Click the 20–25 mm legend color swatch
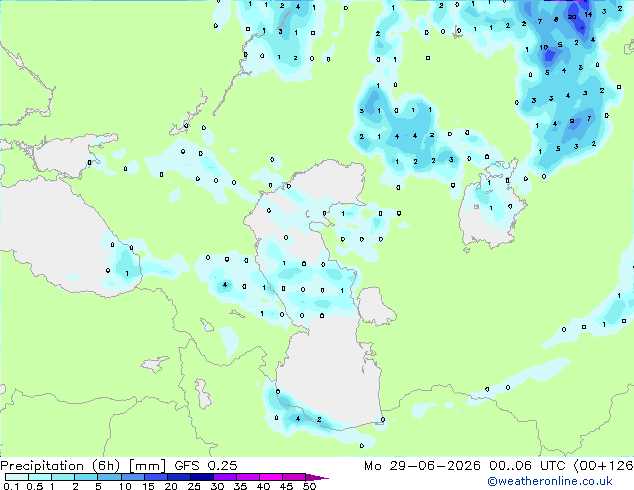The height and width of the screenshot is (490, 634). click(x=178, y=477)
